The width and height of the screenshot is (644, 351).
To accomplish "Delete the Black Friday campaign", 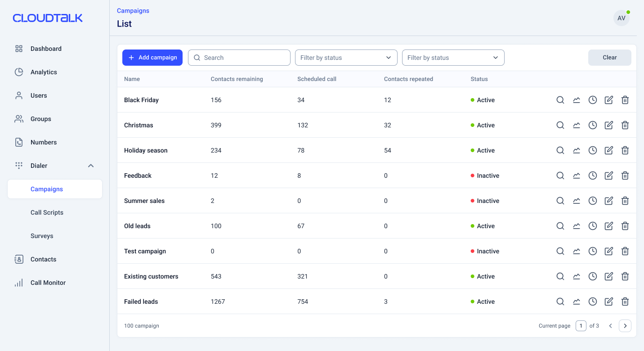I will (x=625, y=100).
